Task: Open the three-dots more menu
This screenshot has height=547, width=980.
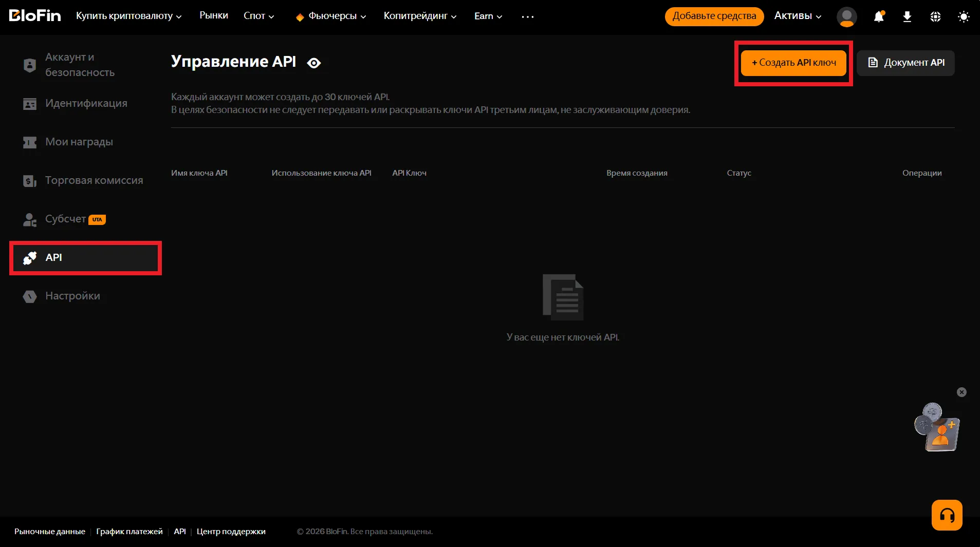Action: tap(528, 16)
